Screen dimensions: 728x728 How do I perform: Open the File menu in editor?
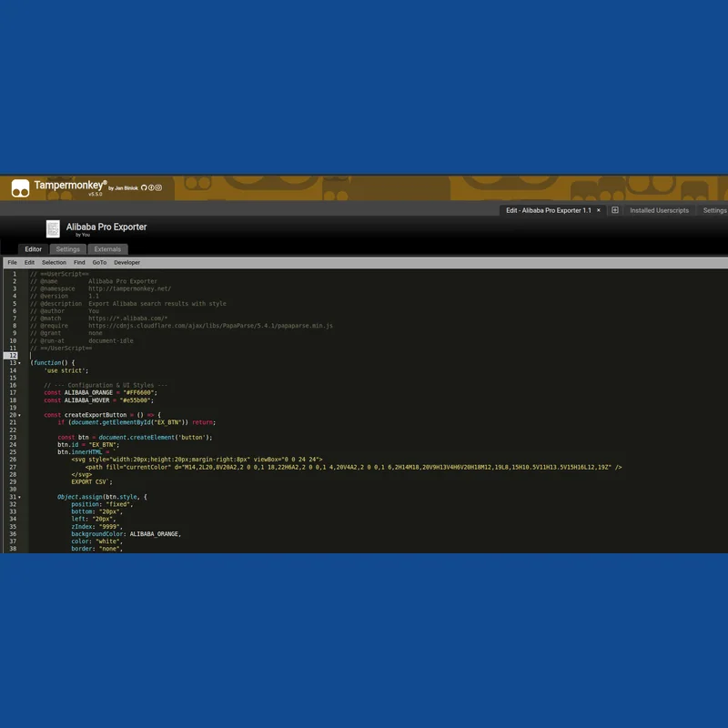pyautogui.click(x=12, y=262)
